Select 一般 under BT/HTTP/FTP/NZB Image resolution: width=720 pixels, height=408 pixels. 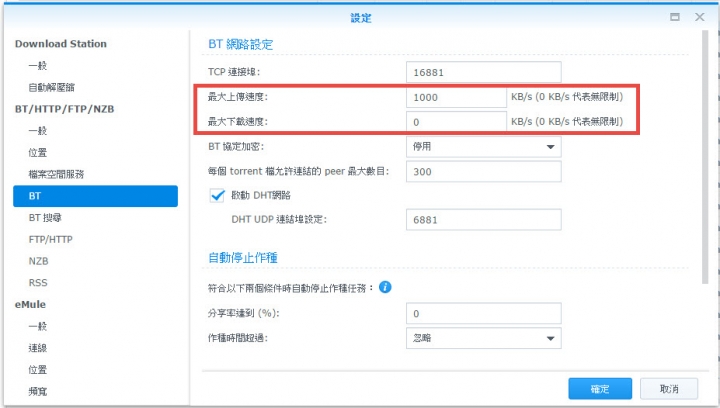[38, 131]
